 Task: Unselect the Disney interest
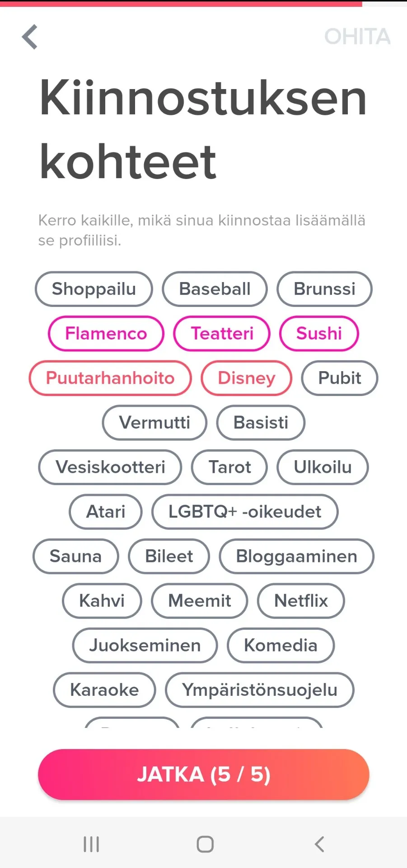(247, 378)
